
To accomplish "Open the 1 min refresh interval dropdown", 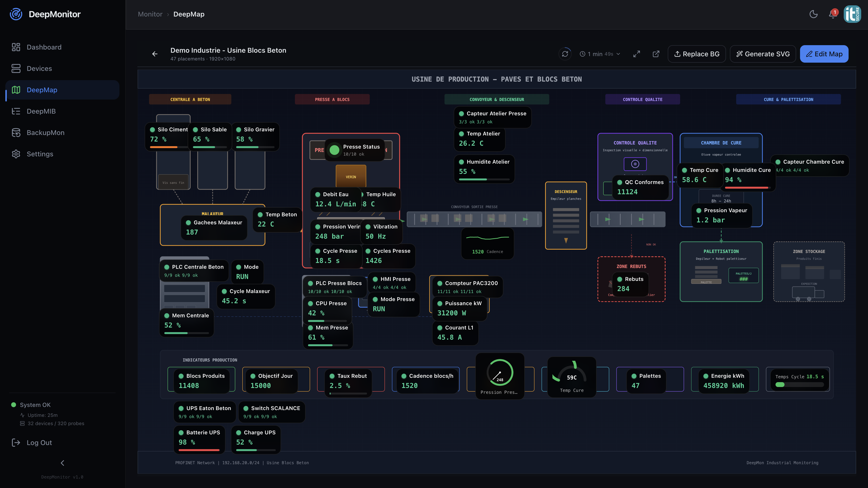I will click(x=600, y=54).
